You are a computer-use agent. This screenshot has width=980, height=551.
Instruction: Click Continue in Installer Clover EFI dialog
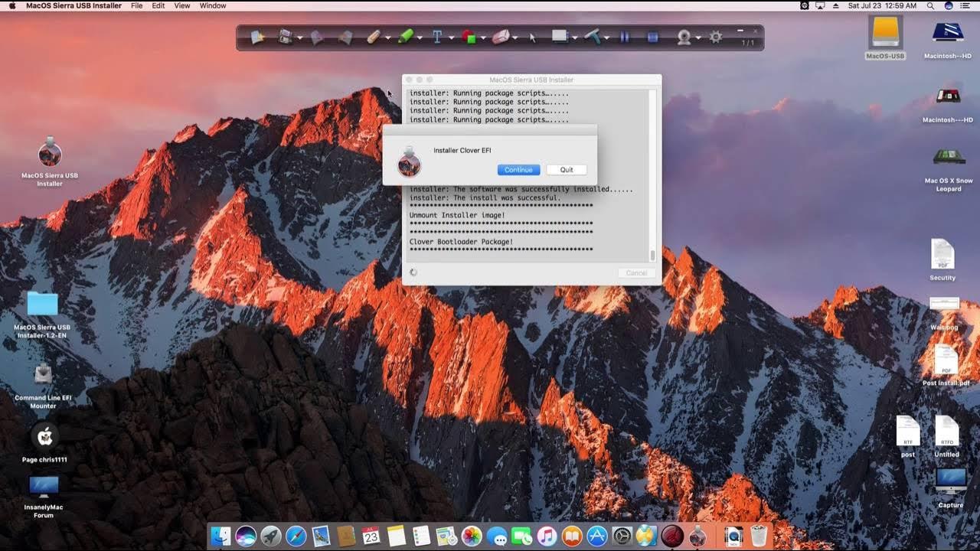click(x=518, y=170)
